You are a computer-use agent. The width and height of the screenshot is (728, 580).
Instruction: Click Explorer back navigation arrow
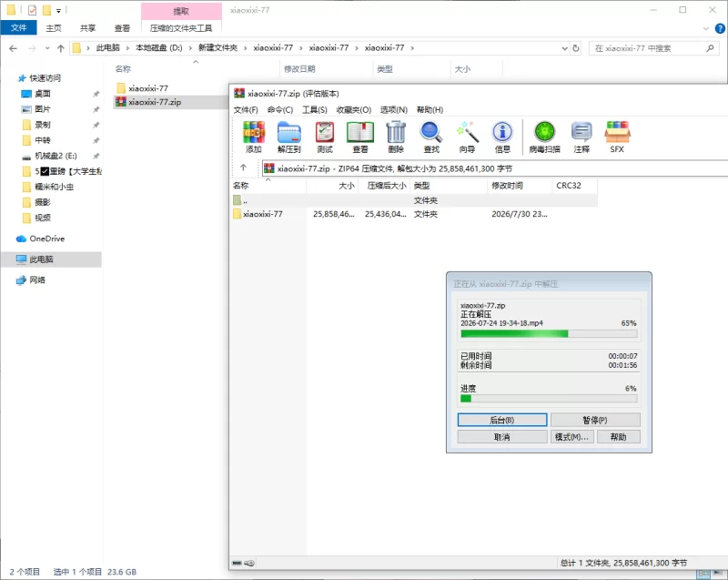13,48
